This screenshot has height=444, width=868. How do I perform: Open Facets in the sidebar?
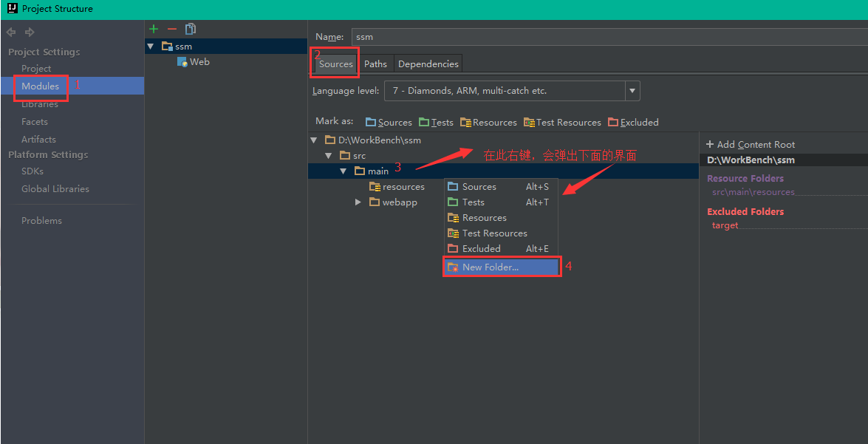pyautogui.click(x=34, y=122)
